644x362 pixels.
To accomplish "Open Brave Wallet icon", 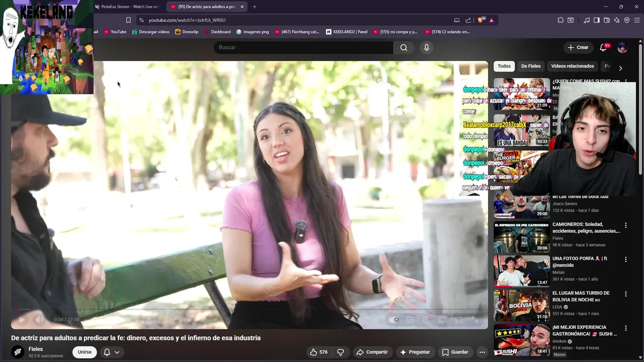I will (607, 20).
